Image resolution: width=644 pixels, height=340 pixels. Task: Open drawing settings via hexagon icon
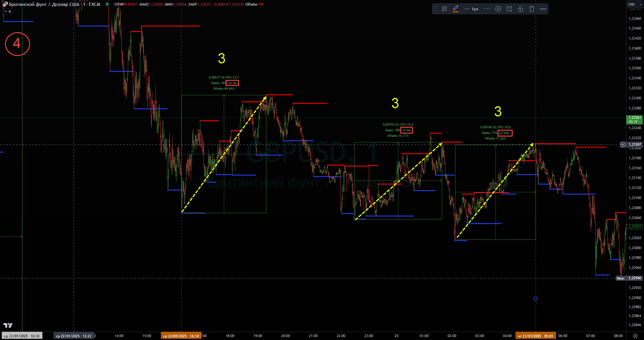[498, 9]
